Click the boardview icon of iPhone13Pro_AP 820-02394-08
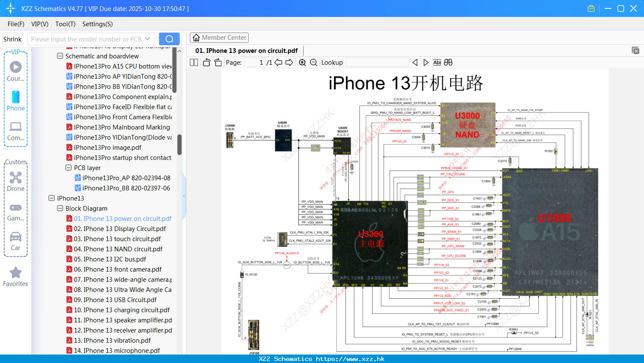Image resolution: width=644 pixels, height=363 pixels. coord(78,178)
